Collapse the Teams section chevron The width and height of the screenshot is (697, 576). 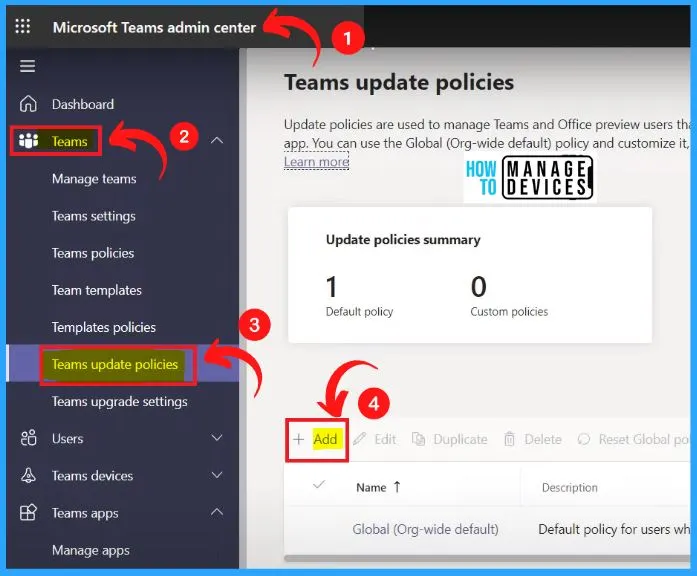pos(217,140)
